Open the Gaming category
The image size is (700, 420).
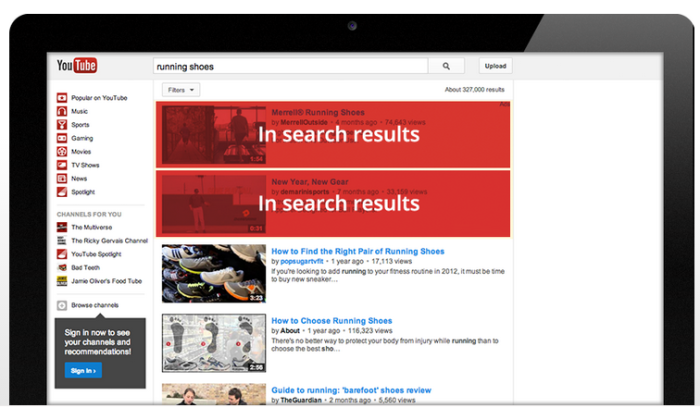coord(82,138)
